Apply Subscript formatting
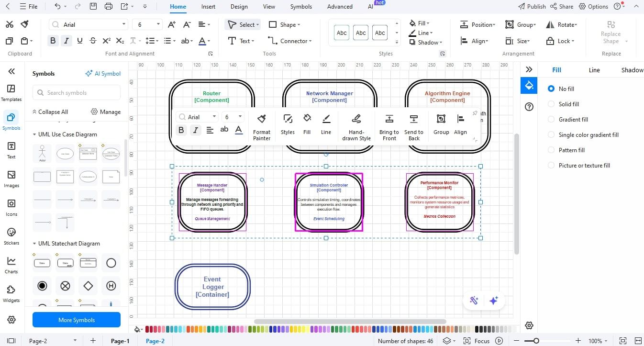The image size is (644, 346). 120,41
